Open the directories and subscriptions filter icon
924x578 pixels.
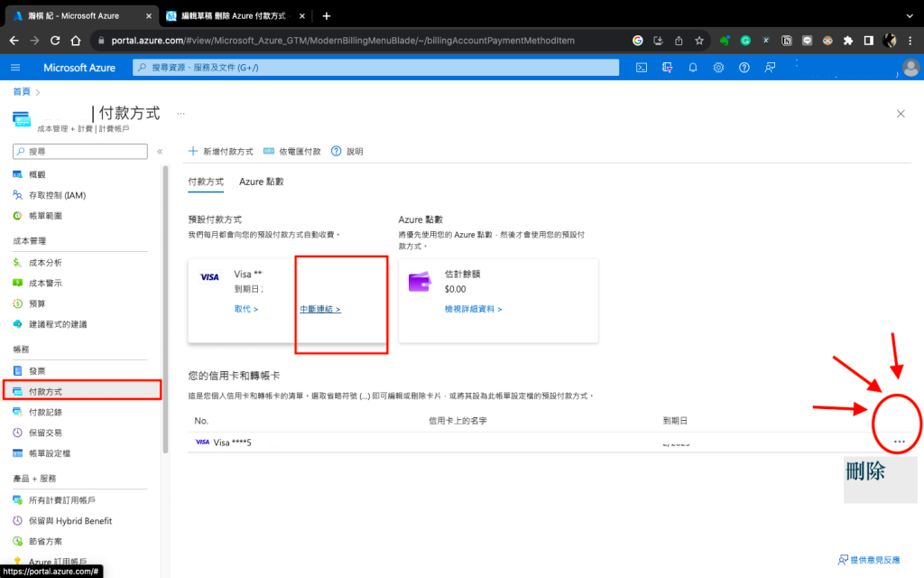(x=667, y=68)
